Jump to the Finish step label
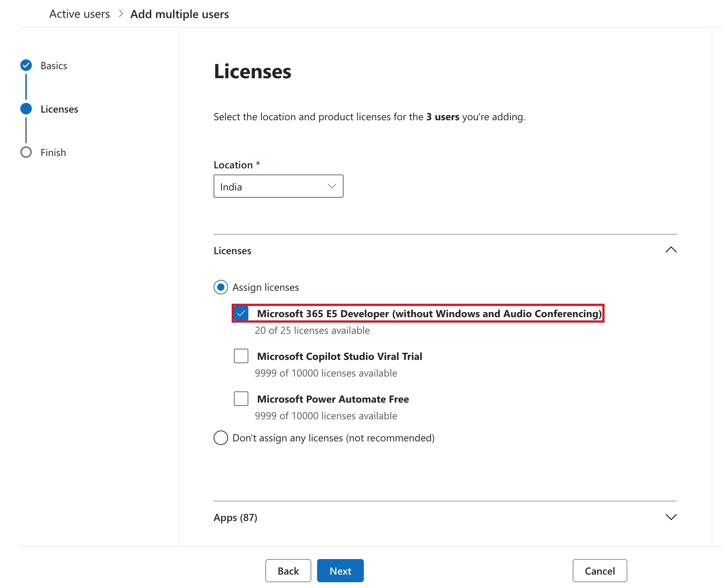724x588 pixels. click(53, 152)
